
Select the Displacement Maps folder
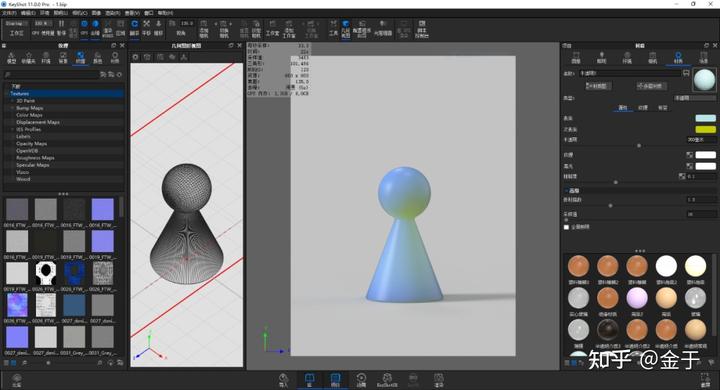coord(38,122)
